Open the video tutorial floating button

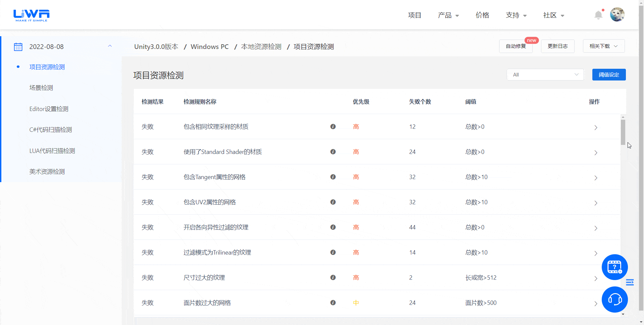pyautogui.click(x=614, y=267)
